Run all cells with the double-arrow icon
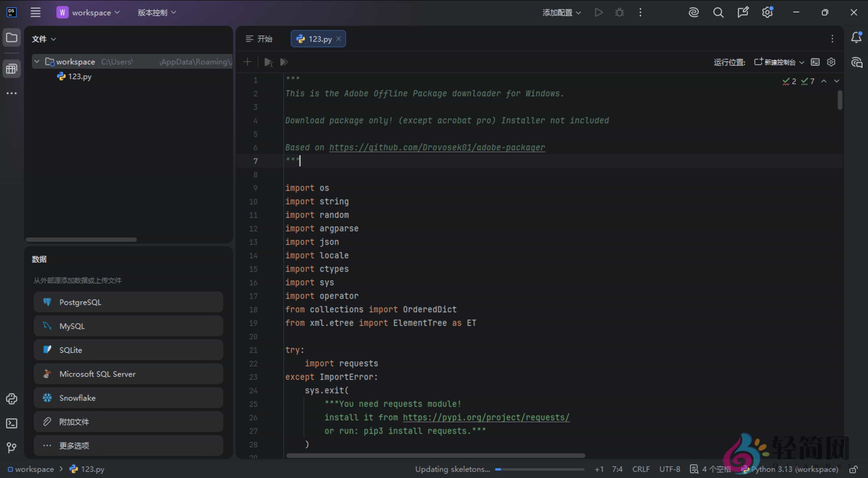This screenshot has height=478, width=868. 283,62
